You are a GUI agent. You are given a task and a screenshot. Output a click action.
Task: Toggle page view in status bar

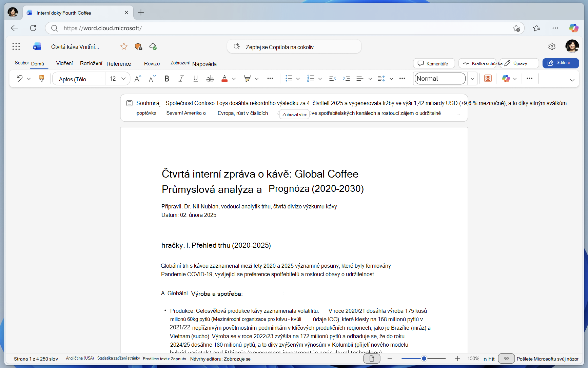point(372,359)
